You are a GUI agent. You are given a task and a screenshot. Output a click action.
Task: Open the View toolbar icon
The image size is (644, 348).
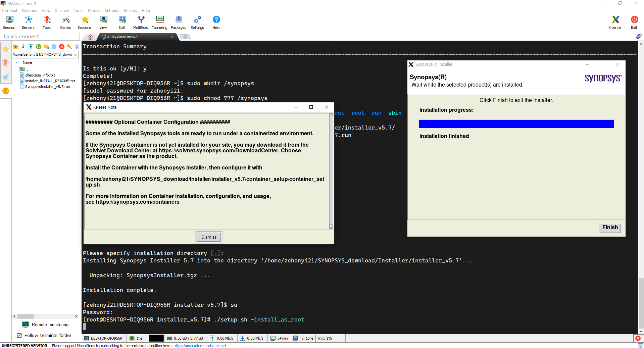point(103,22)
